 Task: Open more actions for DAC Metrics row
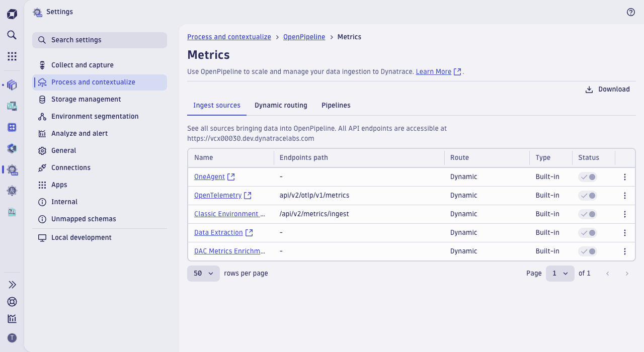(x=625, y=251)
